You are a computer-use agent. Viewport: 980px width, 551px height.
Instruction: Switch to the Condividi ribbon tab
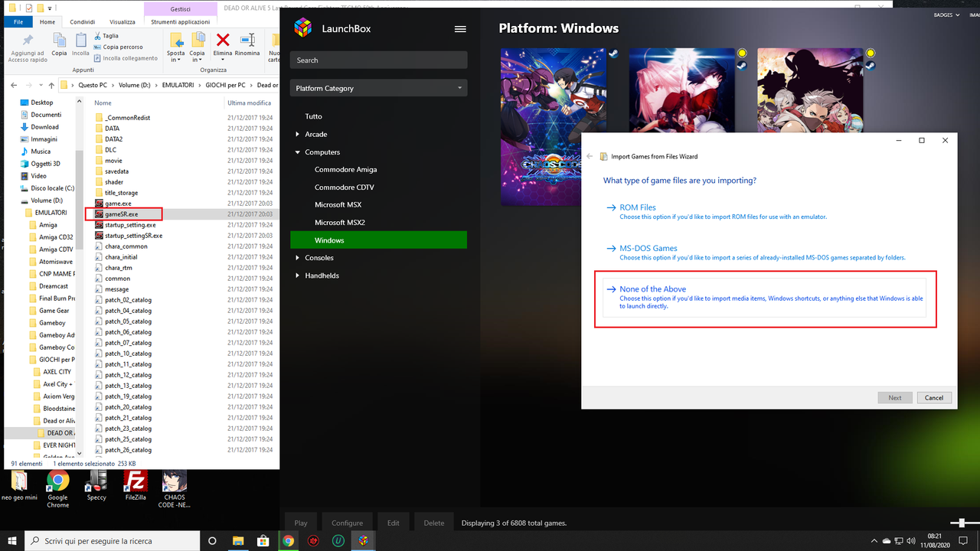click(x=82, y=22)
